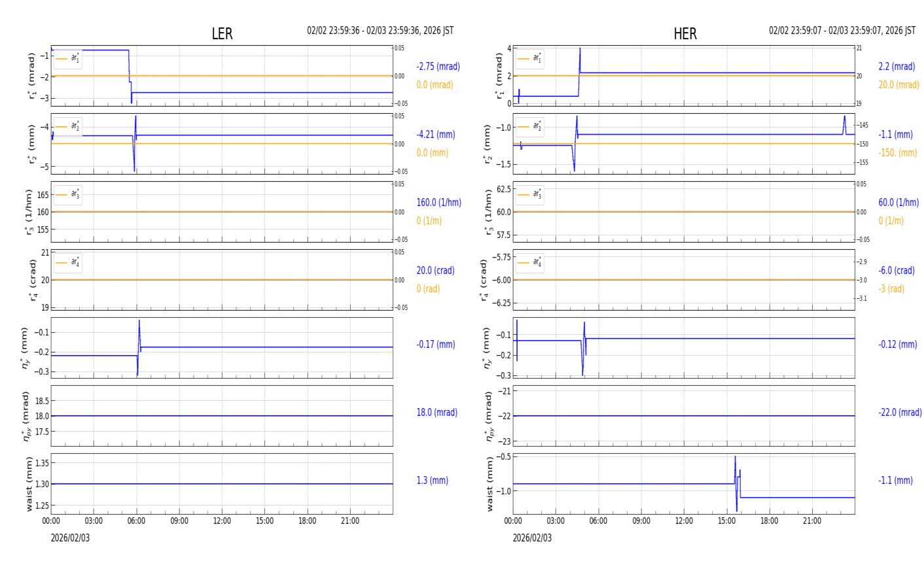Image resolution: width=924 pixels, height=565 pixels.
Task: Click the -2.75 (mrad) value in LER
Action: (438, 67)
